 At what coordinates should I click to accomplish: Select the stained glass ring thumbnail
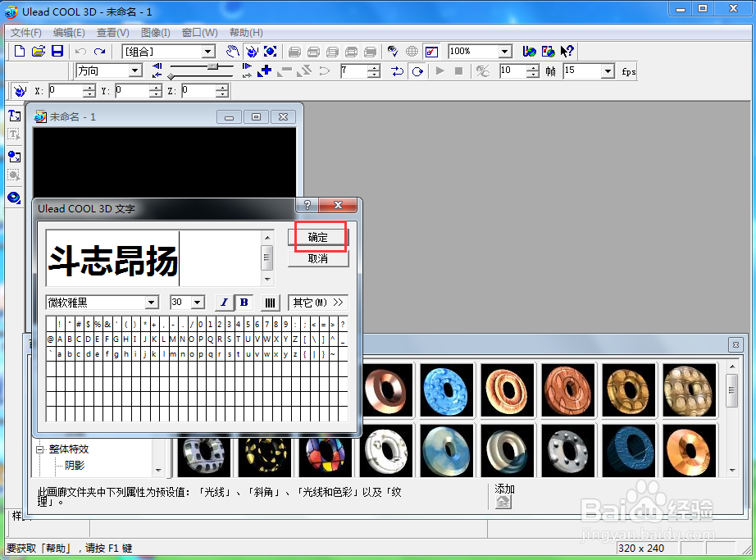(326, 453)
